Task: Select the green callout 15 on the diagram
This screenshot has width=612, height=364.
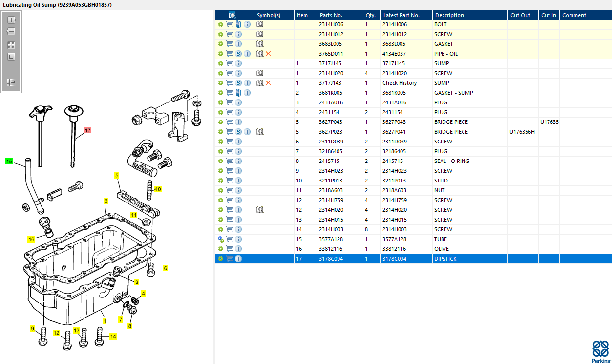Action: click(9, 161)
